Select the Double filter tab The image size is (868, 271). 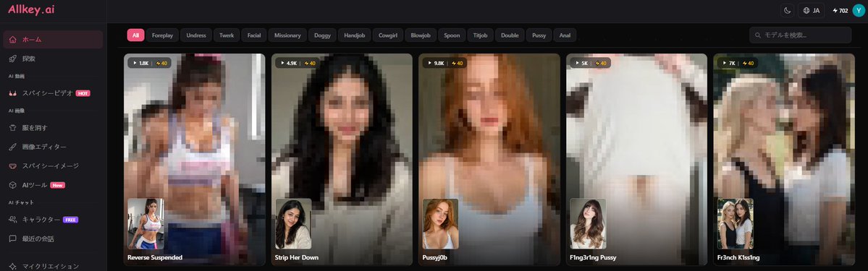[x=510, y=35]
